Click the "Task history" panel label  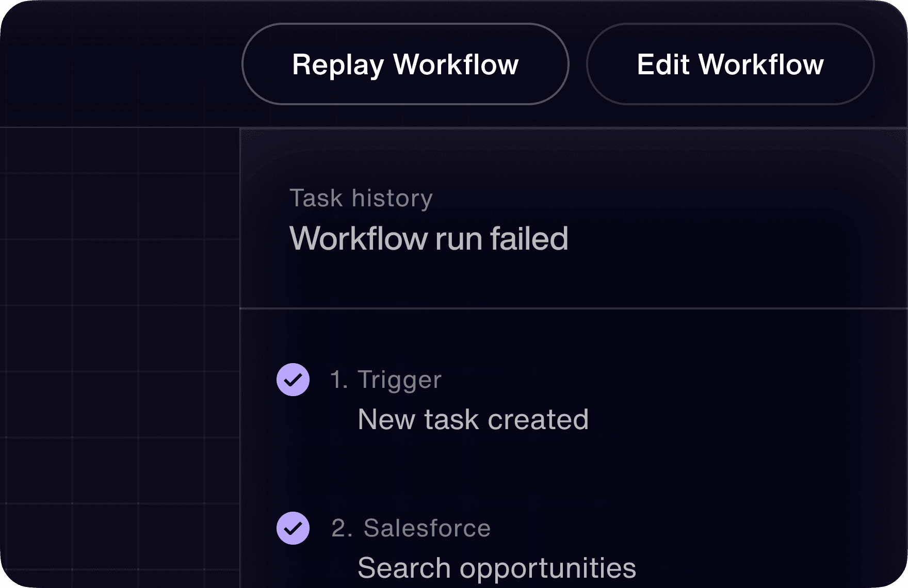(361, 198)
